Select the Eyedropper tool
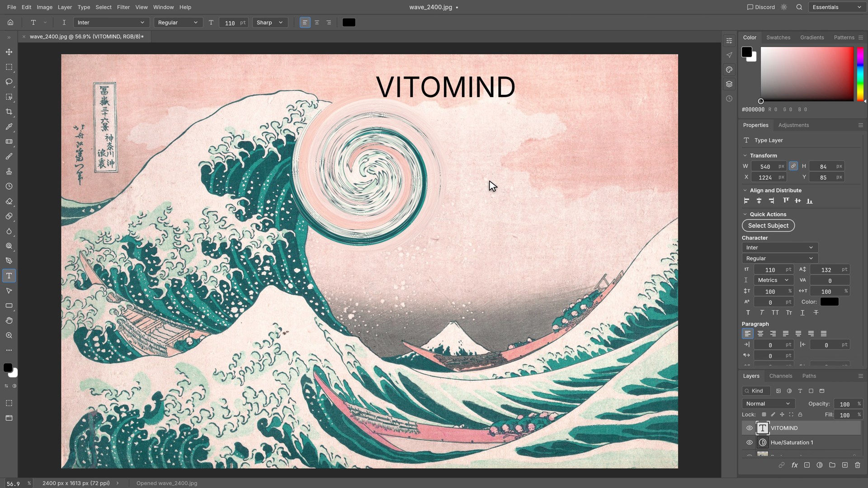The width and height of the screenshot is (868, 488). pyautogui.click(x=9, y=127)
